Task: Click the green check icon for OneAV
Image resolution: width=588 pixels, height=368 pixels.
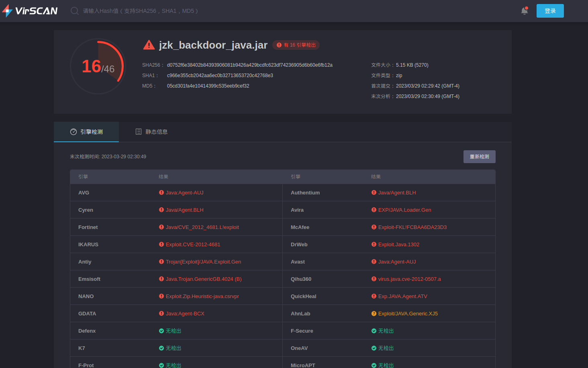Action: click(x=374, y=348)
